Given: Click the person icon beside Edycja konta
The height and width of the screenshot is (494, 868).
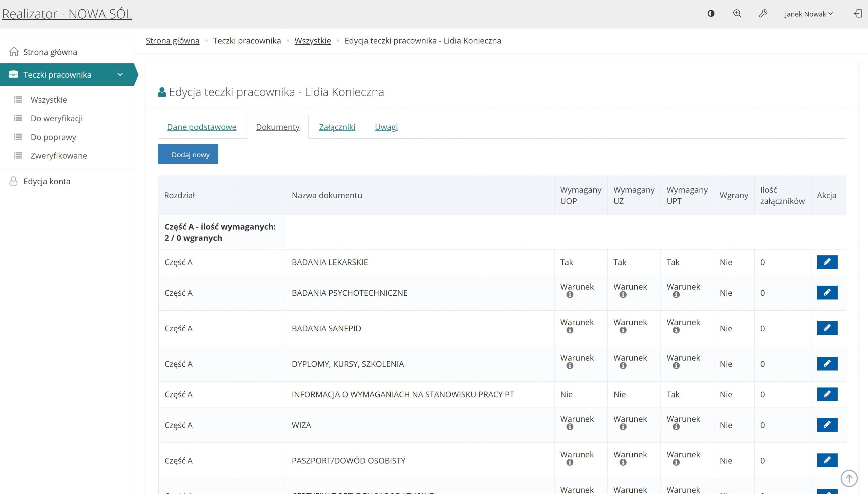Looking at the screenshot, I should click(13, 181).
